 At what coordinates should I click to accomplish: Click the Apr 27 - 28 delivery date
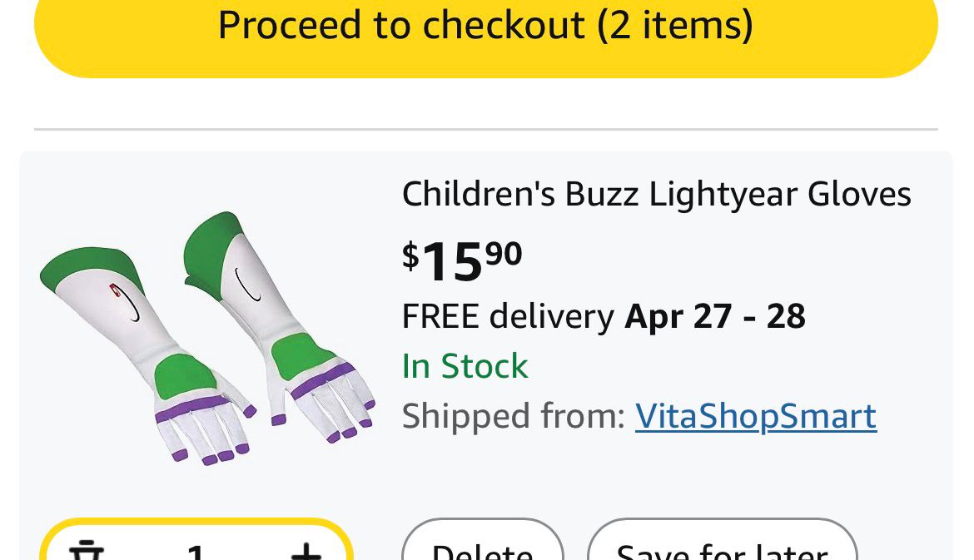click(715, 316)
